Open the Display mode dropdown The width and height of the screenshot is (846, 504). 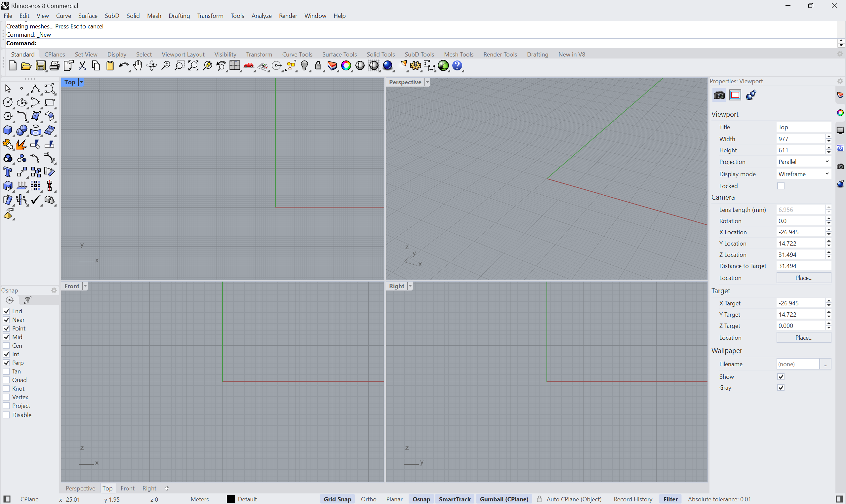click(x=804, y=174)
